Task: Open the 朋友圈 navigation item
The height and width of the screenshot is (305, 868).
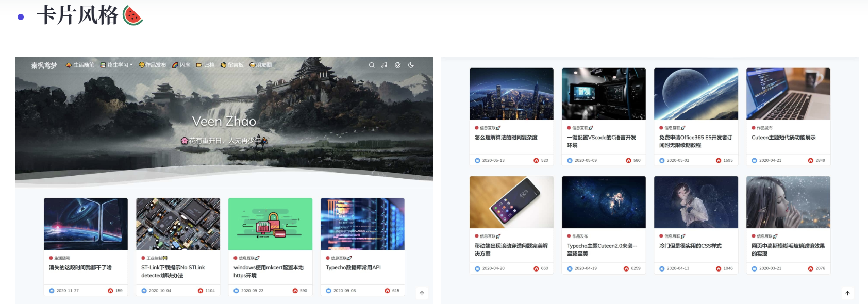Action: coord(261,65)
